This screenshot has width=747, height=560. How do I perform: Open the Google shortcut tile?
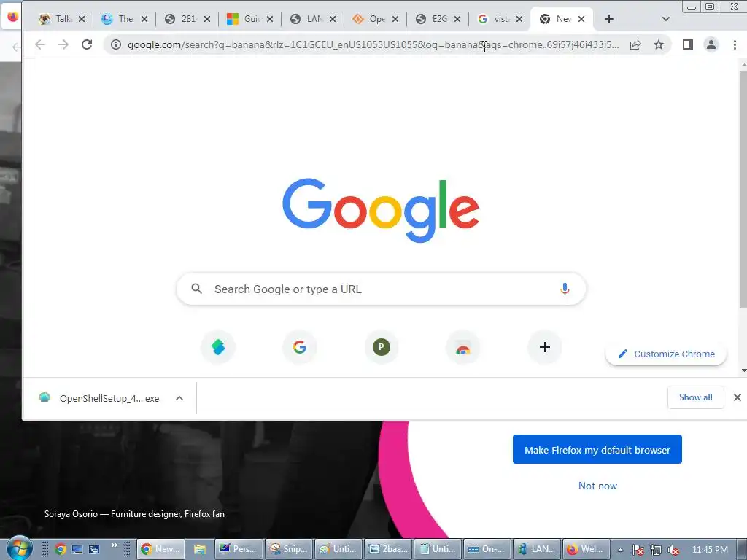click(300, 347)
